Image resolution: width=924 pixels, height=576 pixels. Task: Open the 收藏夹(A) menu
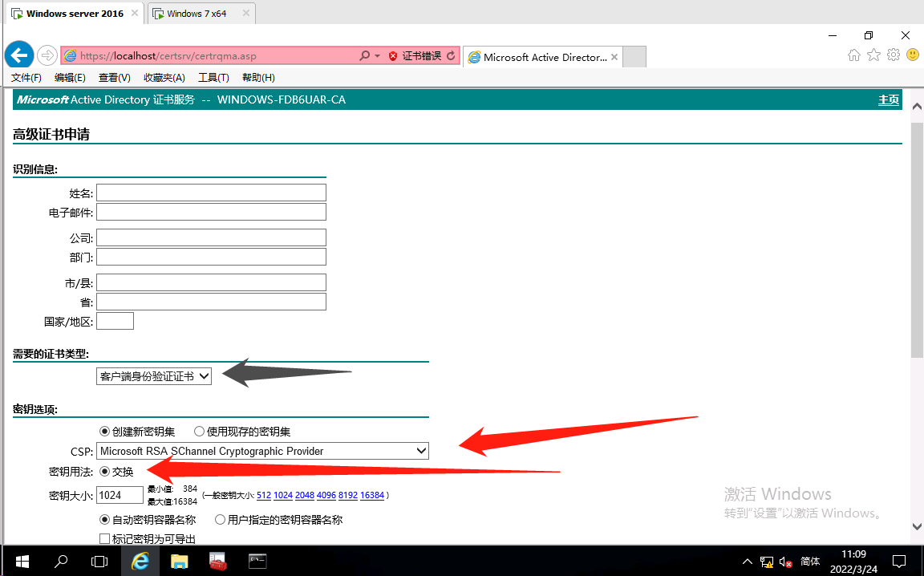point(164,77)
